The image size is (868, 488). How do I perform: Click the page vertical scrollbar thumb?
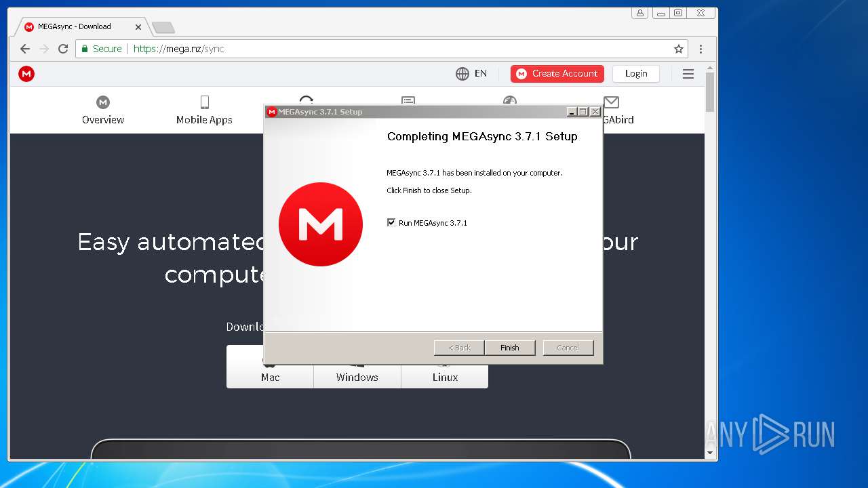click(710, 91)
